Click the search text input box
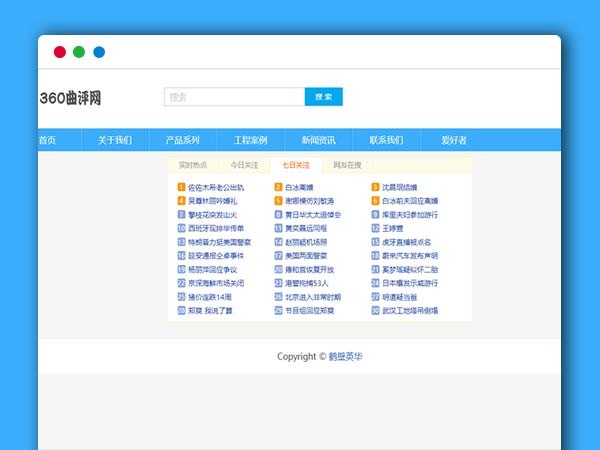 tap(234, 97)
